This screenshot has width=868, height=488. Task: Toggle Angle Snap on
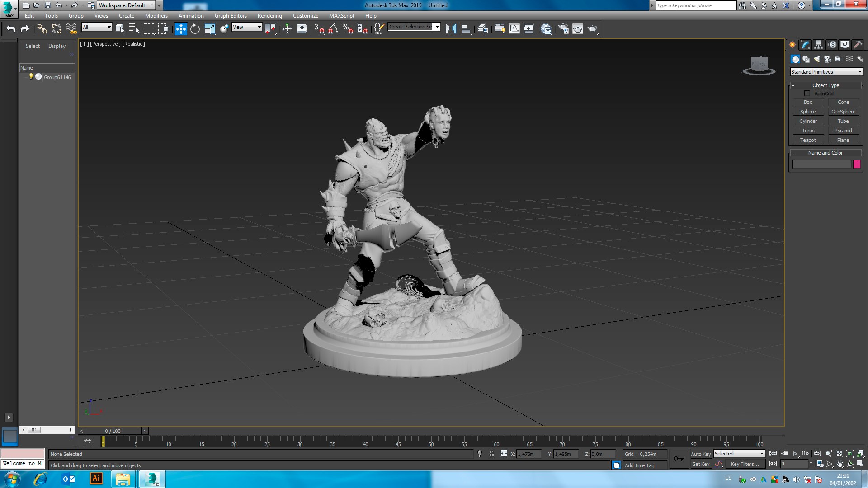click(x=333, y=29)
